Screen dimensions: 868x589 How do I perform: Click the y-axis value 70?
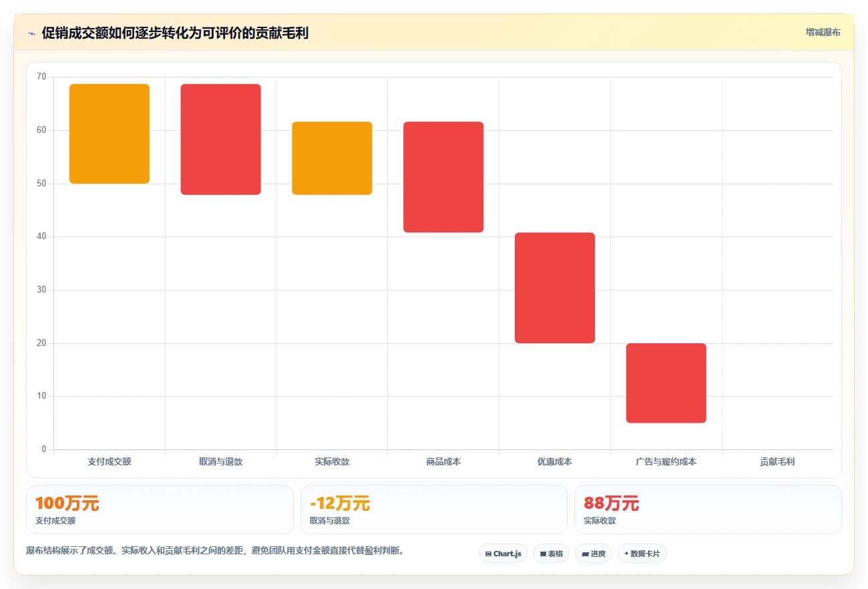coord(41,77)
